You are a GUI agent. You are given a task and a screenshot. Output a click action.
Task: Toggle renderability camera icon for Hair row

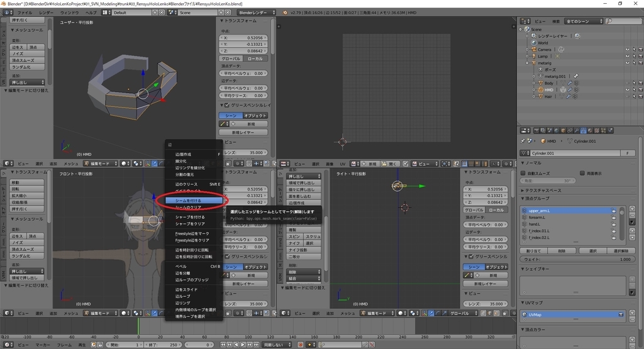tap(640, 96)
